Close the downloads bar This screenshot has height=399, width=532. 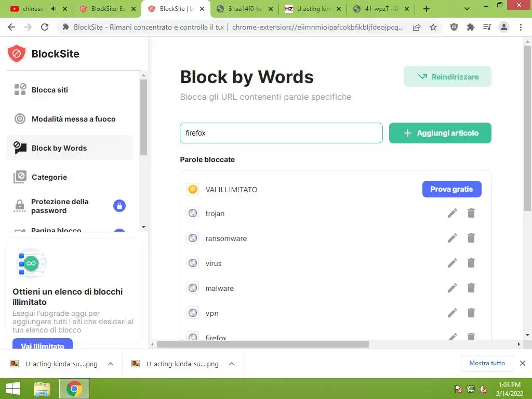tap(523, 363)
